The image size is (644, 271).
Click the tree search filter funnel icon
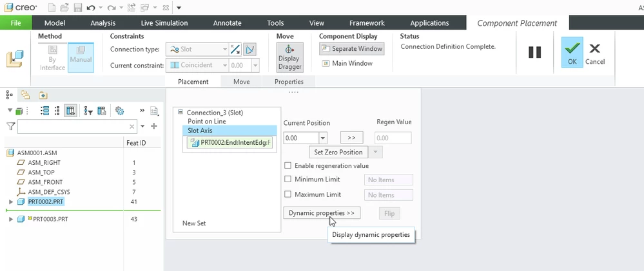coord(11,126)
